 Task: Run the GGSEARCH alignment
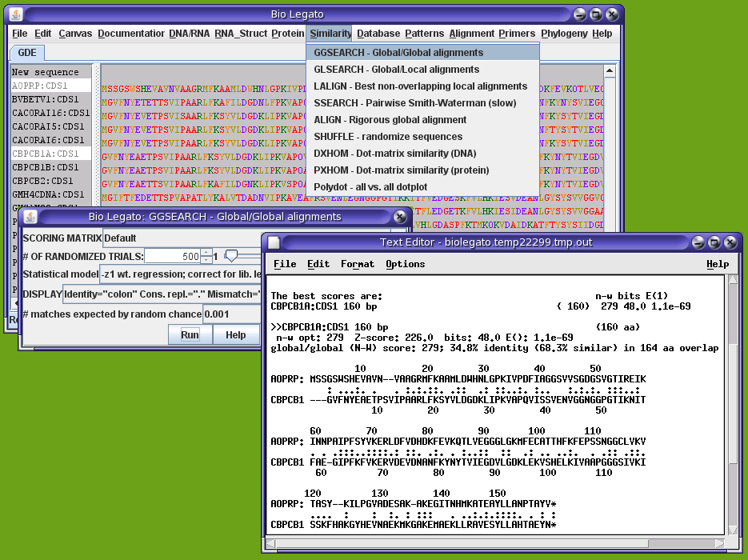(x=190, y=335)
